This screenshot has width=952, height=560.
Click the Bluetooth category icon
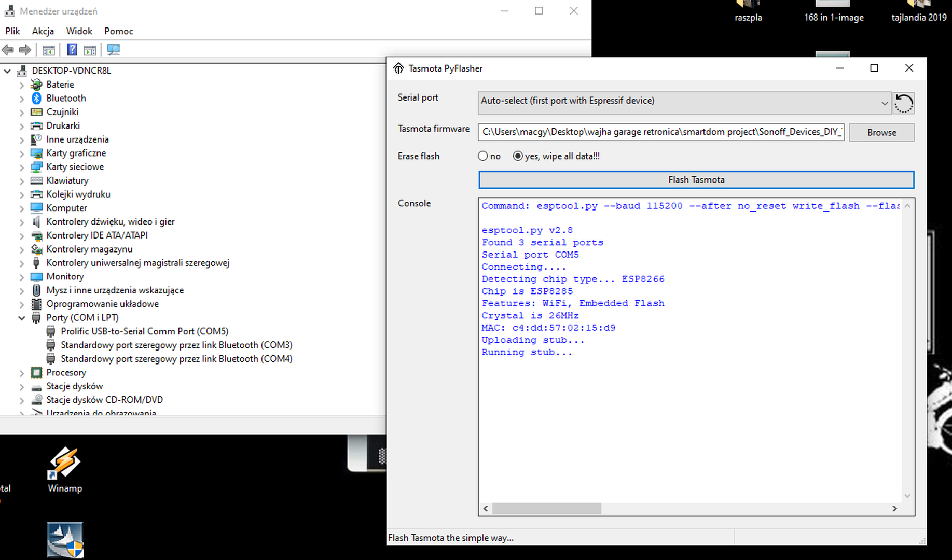coord(36,98)
